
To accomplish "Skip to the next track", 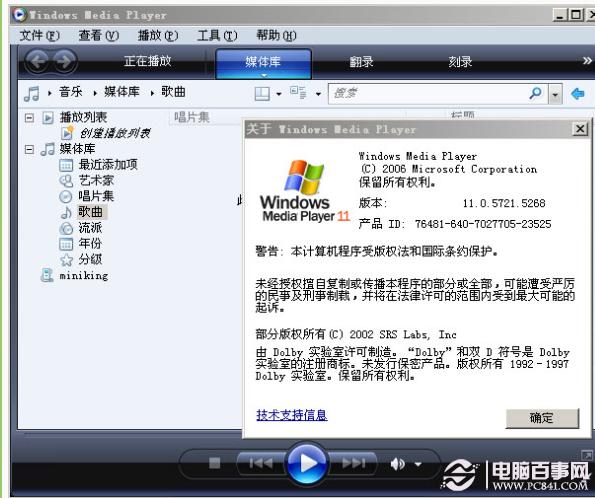I will pos(353,463).
